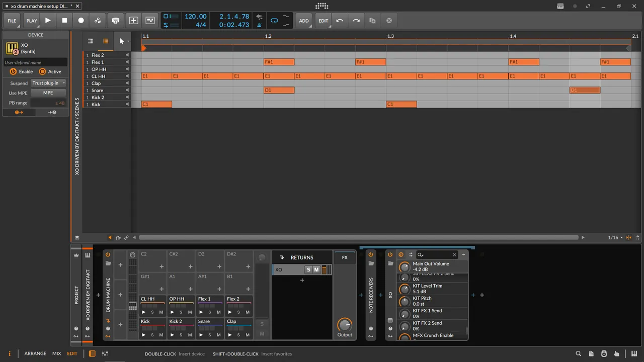Select the Snare D1 note at 1.2
644x362 pixels.
coord(279,90)
